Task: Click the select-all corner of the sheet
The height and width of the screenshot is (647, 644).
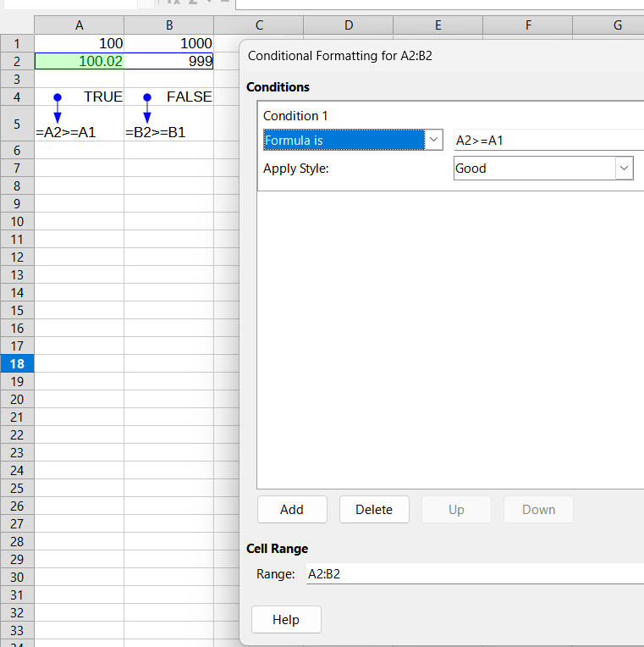Action: click(17, 25)
